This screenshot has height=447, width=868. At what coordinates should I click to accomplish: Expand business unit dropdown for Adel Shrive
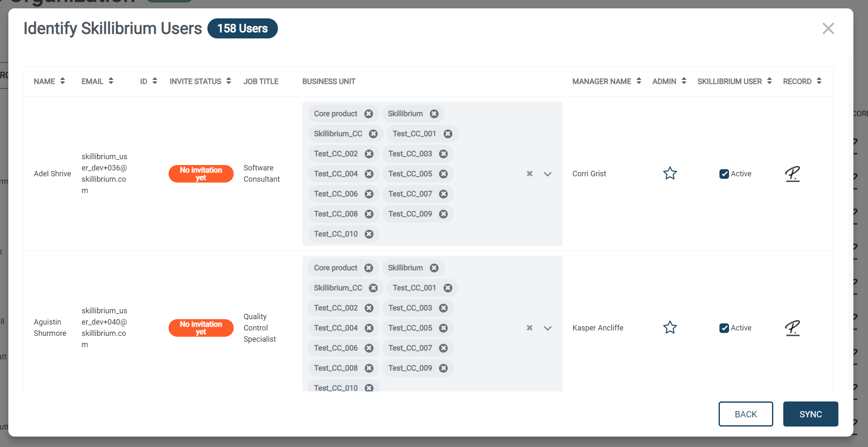tap(548, 174)
